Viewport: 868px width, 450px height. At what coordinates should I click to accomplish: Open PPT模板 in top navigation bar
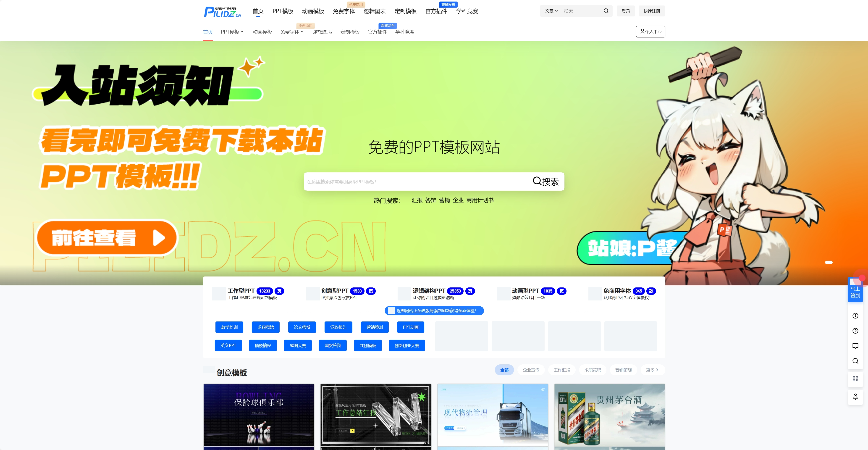[x=283, y=11]
